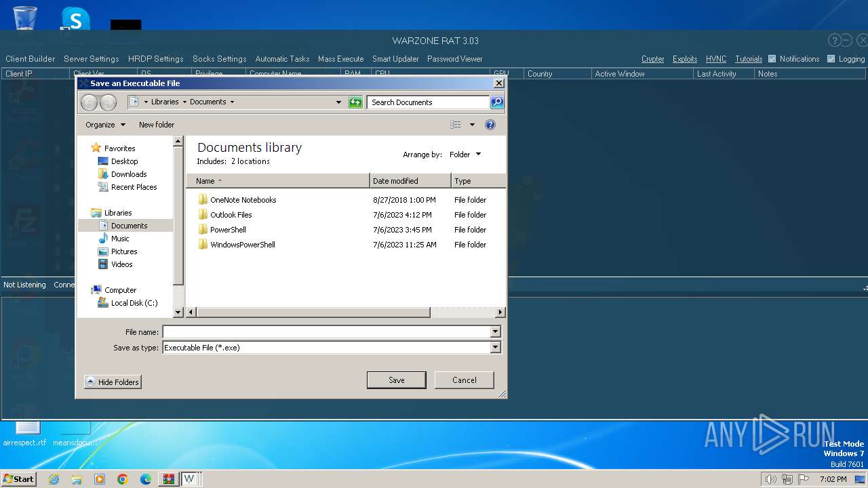The height and width of the screenshot is (488, 868).
Task: Open the airrespect.rtf desktop file
Action: (25, 433)
